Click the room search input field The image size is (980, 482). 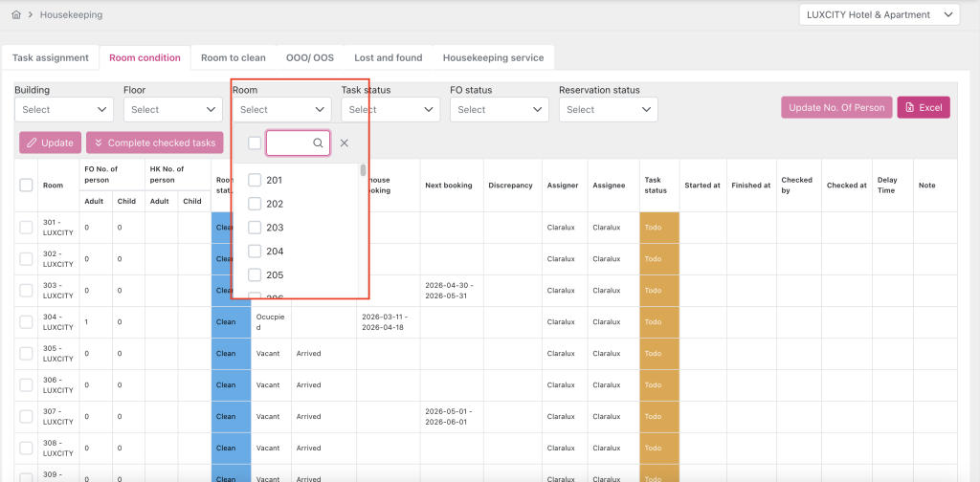click(290, 143)
